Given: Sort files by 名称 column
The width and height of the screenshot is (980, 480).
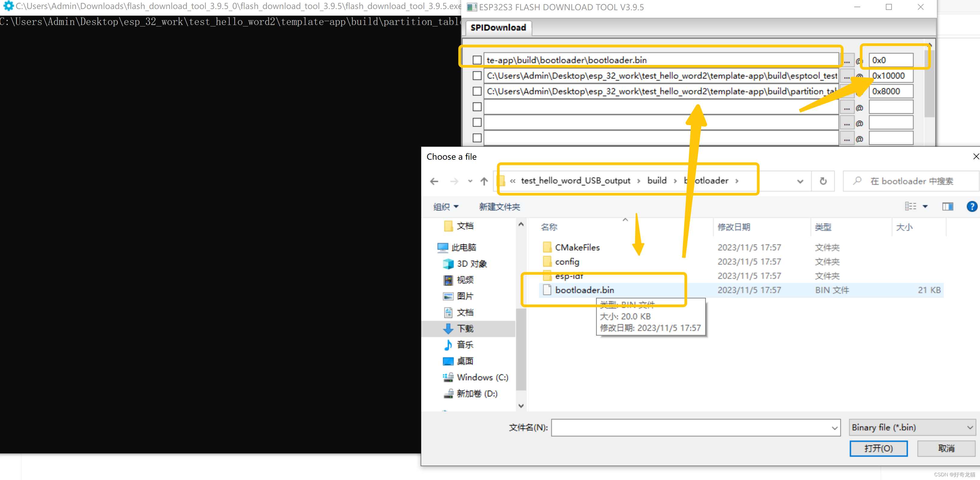Looking at the screenshot, I should [x=549, y=227].
